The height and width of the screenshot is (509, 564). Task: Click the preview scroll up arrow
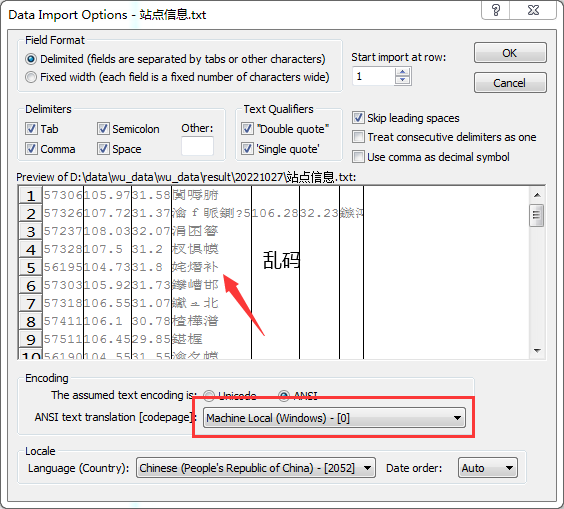pos(537,195)
